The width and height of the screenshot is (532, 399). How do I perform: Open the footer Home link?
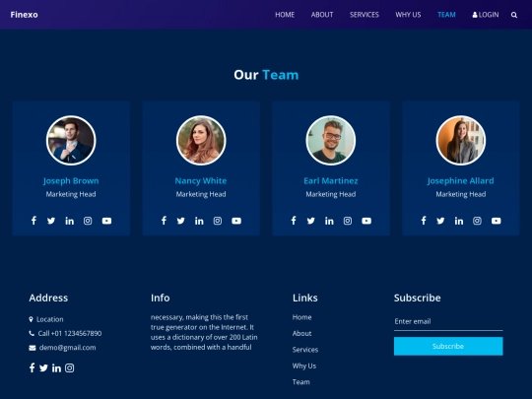302,317
